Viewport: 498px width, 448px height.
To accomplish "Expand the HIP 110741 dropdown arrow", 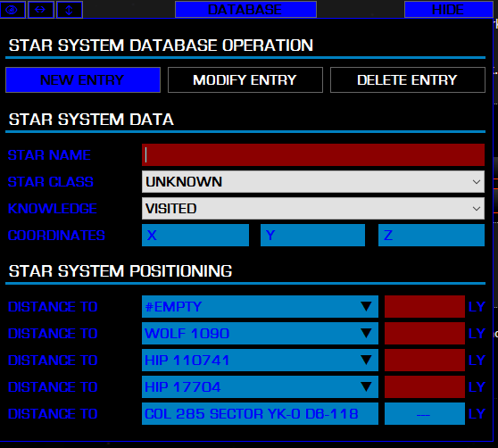I will 366,360.
